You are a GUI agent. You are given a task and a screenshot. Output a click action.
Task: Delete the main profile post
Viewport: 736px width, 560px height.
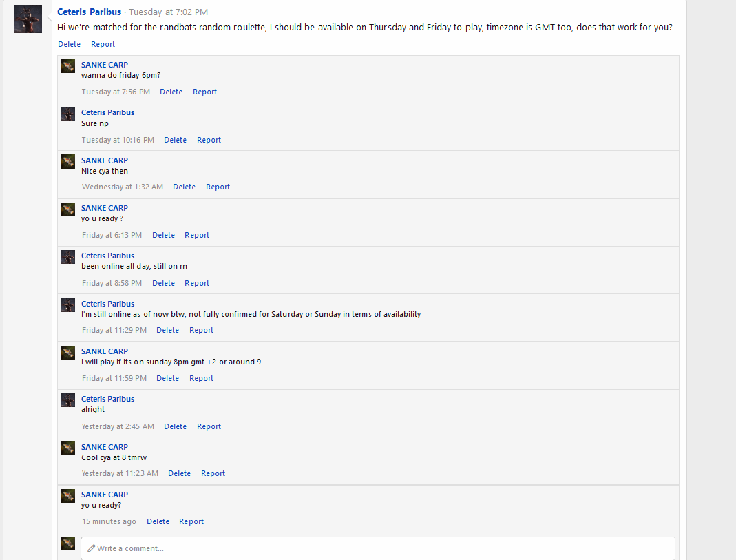click(69, 44)
